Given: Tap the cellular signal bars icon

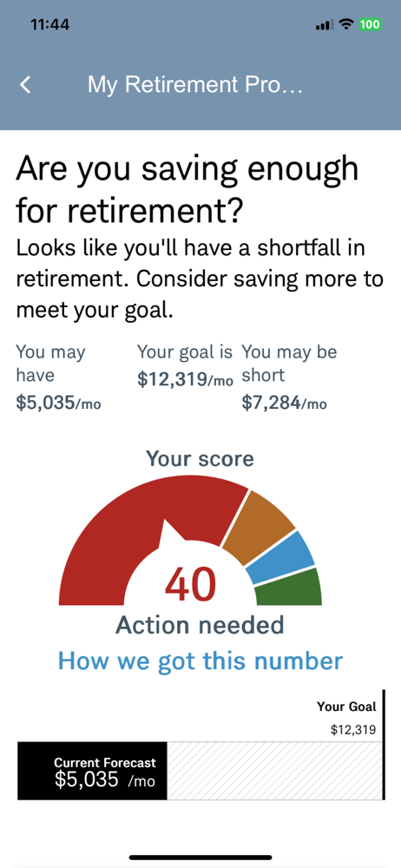Looking at the screenshot, I should click(325, 25).
